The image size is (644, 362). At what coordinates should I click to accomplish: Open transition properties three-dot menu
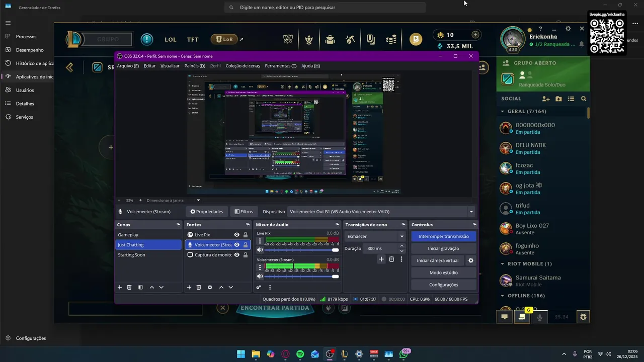coord(401,259)
